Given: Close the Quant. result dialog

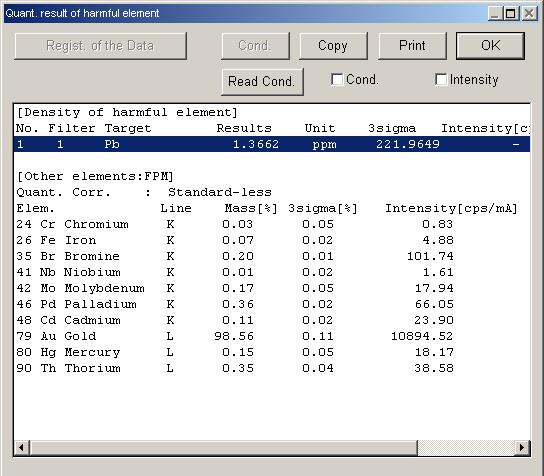Looking at the screenshot, I should 529,14.
